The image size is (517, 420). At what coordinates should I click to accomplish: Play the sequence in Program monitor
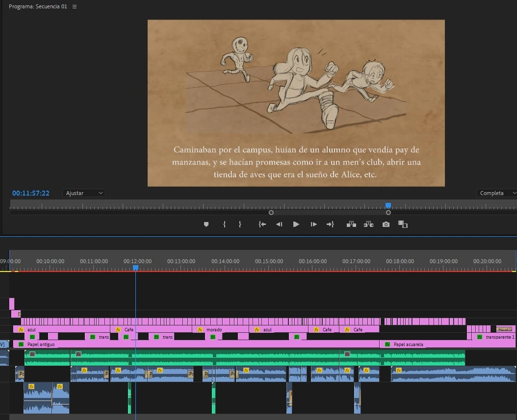(296, 224)
